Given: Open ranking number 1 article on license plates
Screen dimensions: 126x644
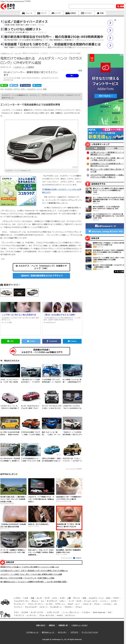Looking at the screenshot, I should pyautogui.click(x=107, y=153).
